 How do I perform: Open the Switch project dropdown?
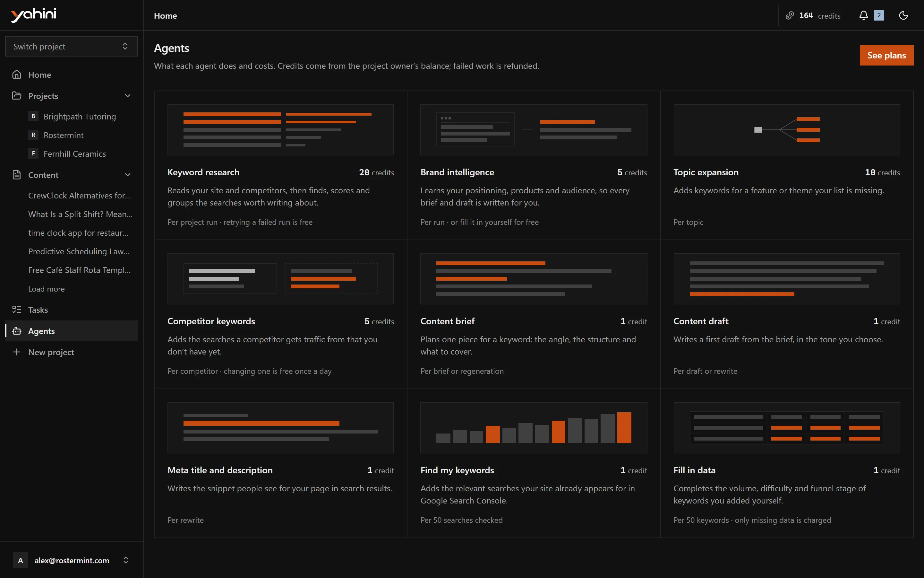point(72,46)
